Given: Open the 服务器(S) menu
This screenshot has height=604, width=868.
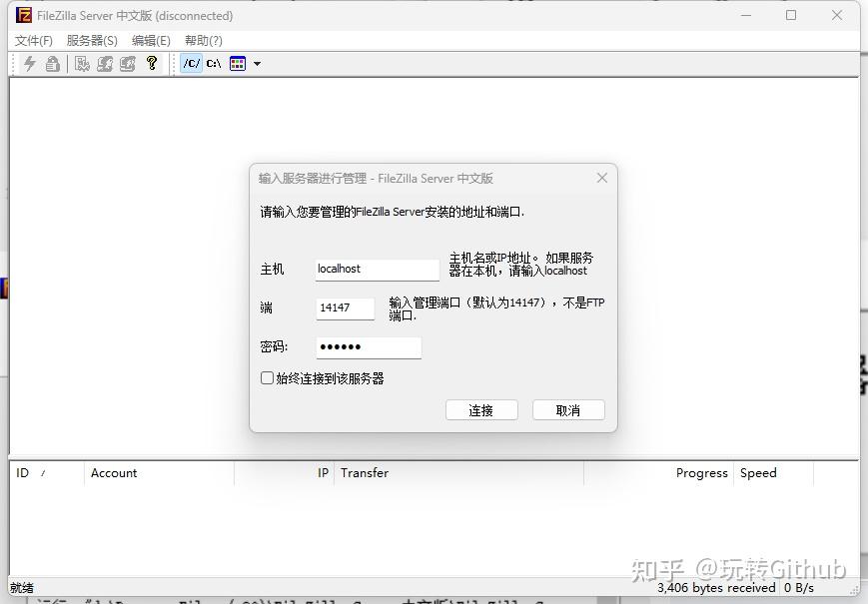Looking at the screenshot, I should pyautogui.click(x=92, y=40).
